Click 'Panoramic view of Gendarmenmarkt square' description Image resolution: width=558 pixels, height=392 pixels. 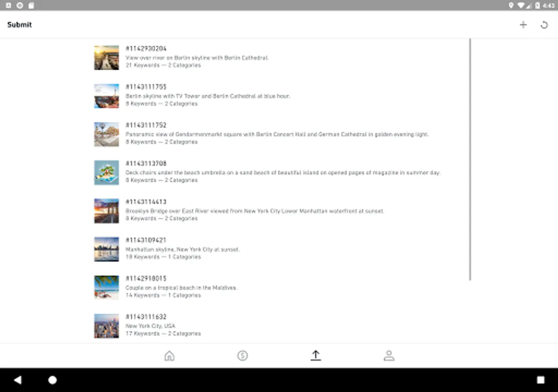(x=277, y=134)
